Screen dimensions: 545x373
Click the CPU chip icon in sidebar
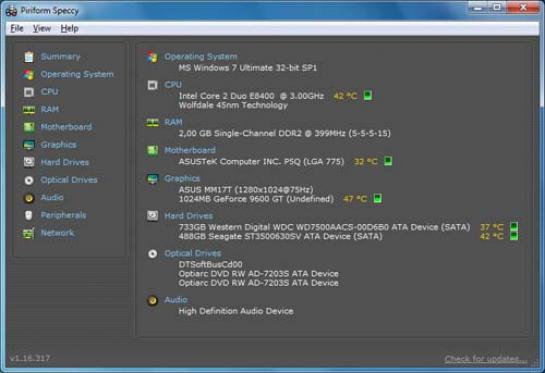29,92
